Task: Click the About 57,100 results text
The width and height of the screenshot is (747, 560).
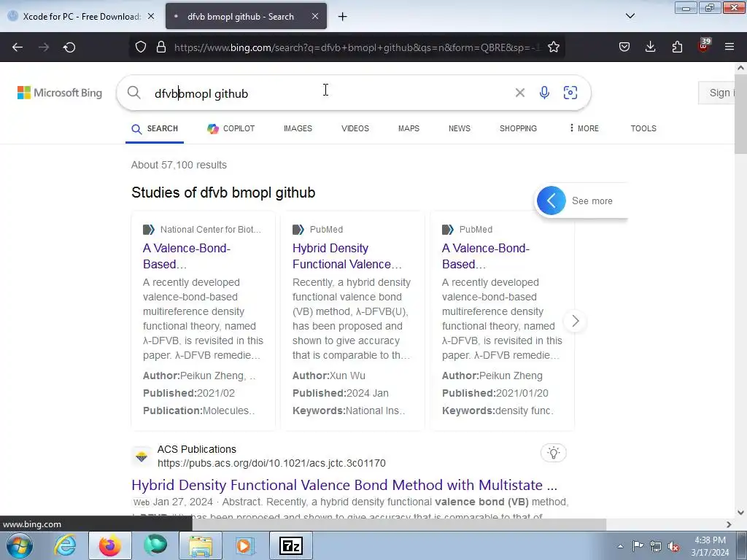Action: point(179,165)
